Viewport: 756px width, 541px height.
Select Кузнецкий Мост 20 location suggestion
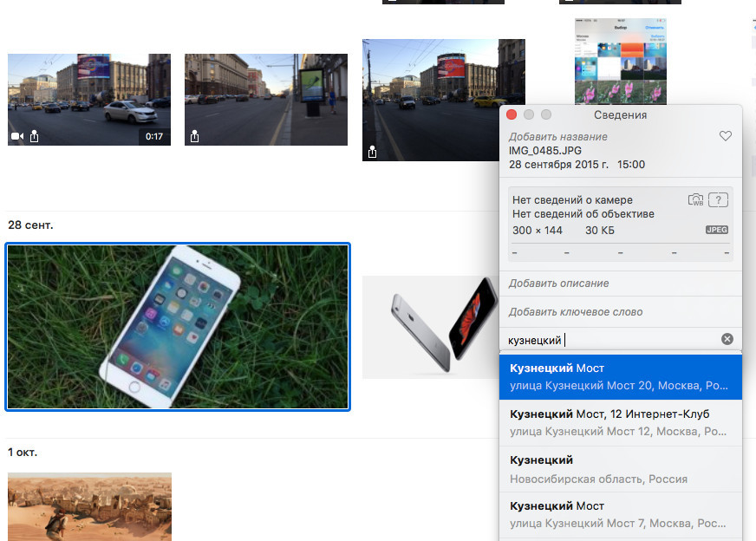[x=621, y=377]
